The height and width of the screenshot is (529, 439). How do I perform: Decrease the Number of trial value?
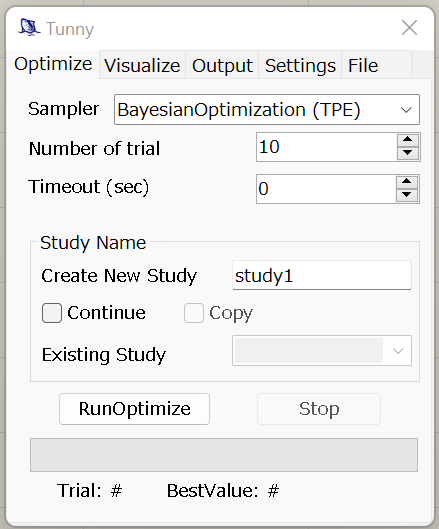(408, 153)
